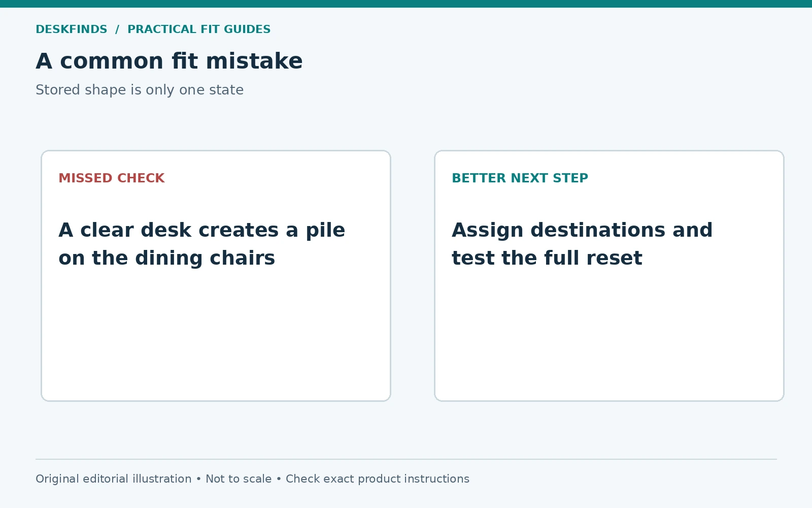Click text 'A clear desk creates a pile on the dining chairs'
This screenshot has width=812, height=508.
202,244
